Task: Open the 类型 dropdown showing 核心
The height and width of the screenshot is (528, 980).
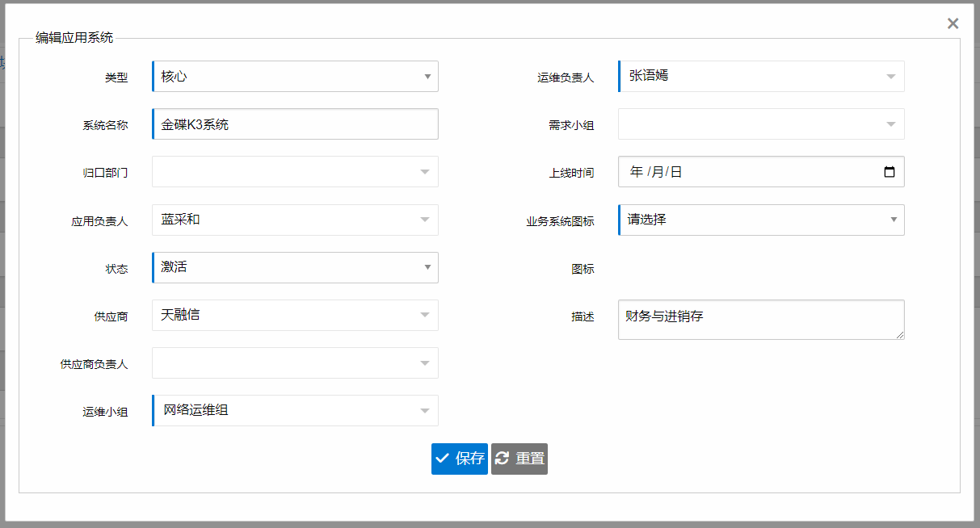Action: [295, 77]
